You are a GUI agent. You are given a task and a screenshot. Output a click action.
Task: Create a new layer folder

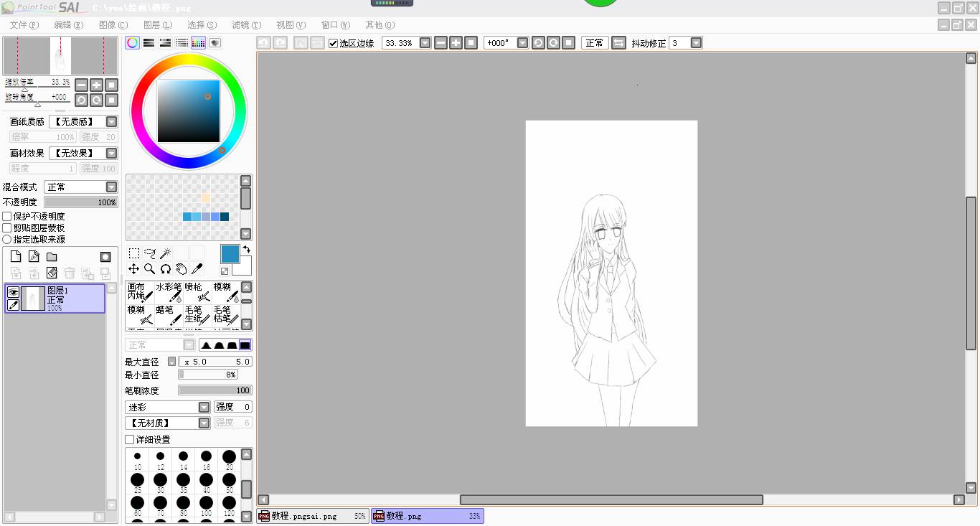(x=52, y=257)
